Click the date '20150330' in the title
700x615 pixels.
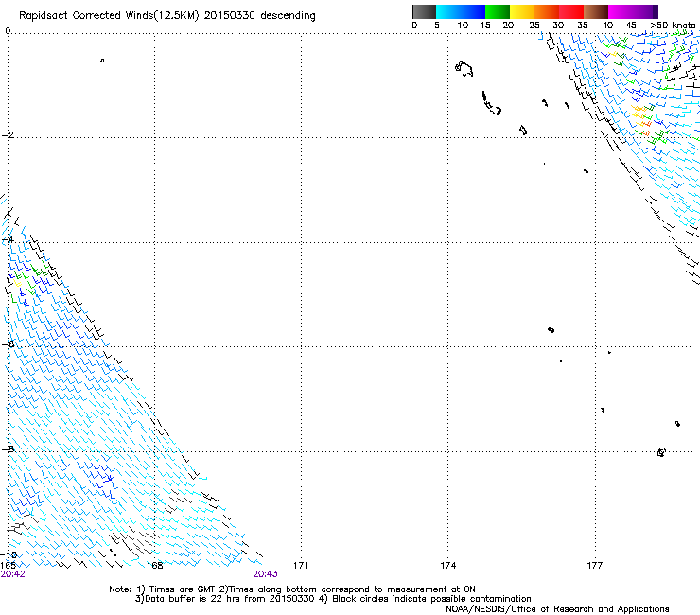[x=229, y=15]
